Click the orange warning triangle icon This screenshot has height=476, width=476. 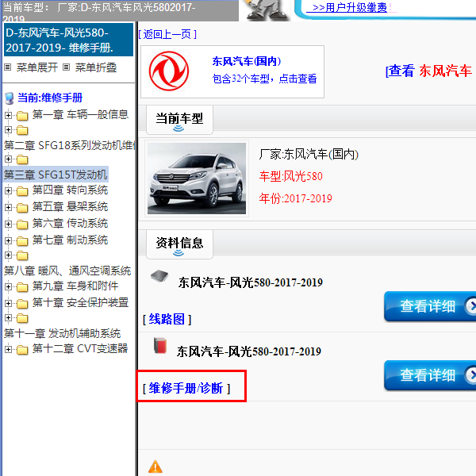pyautogui.click(x=155, y=467)
